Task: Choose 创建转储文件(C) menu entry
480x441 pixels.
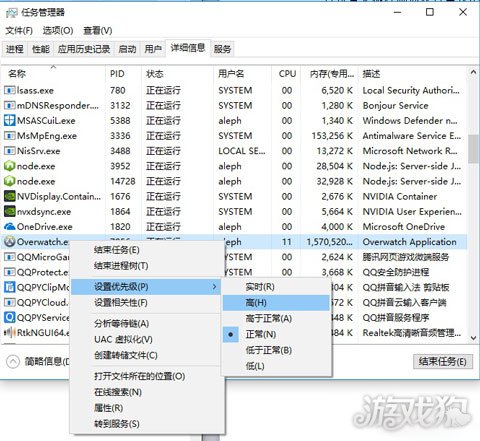Action: (147, 355)
